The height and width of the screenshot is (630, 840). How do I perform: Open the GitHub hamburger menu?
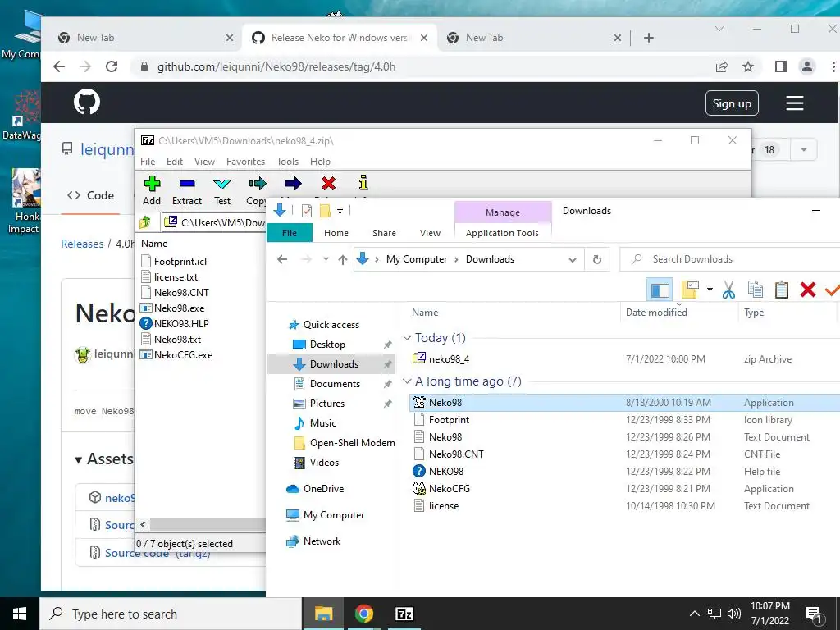click(794, 103)
